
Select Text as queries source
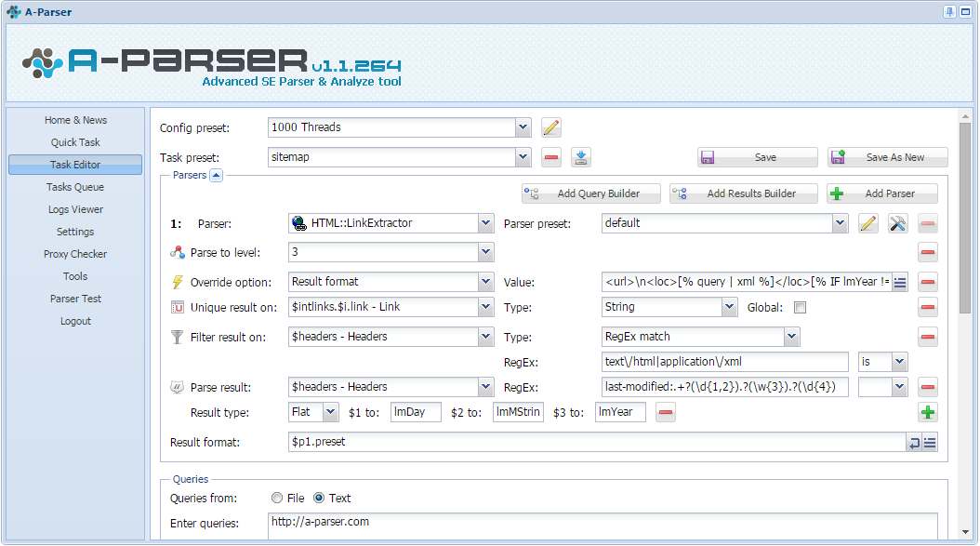[319, 498]
